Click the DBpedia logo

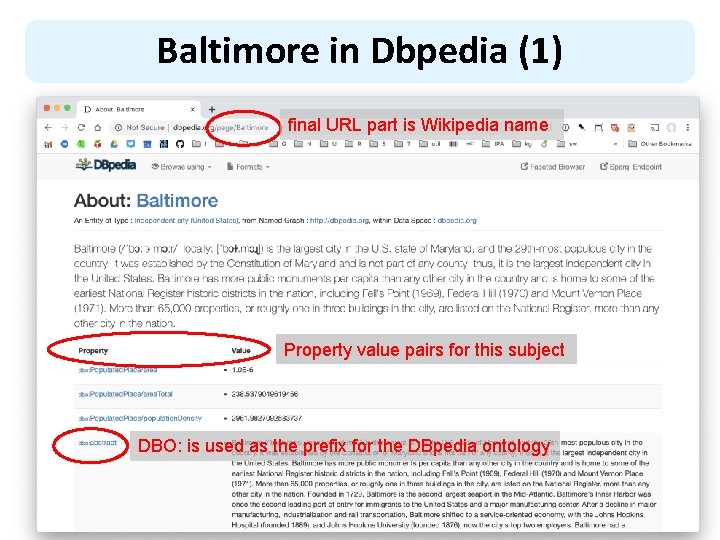(106, 165)
